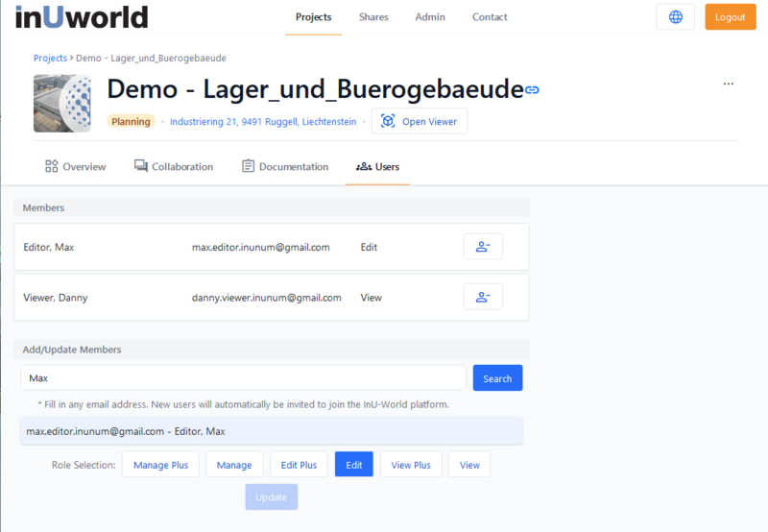This screenshot has width=768, height=532.
Task: Open Viewer for the project
Action: point(420,121)
